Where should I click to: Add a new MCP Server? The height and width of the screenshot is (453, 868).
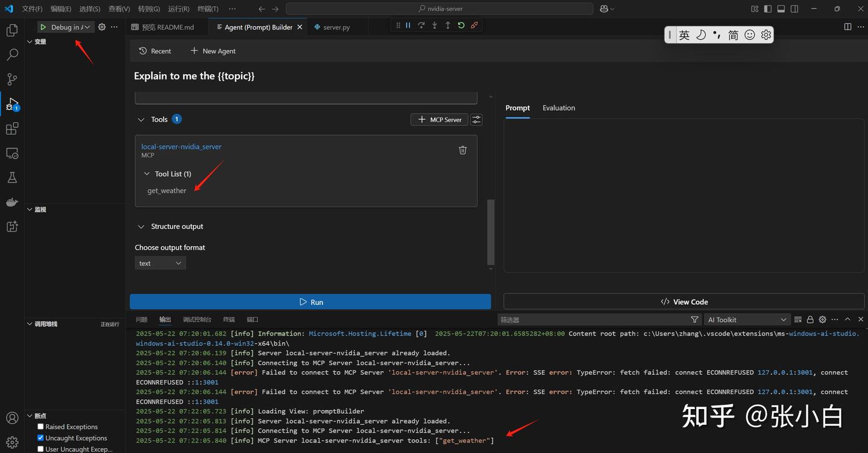(439, 120)
